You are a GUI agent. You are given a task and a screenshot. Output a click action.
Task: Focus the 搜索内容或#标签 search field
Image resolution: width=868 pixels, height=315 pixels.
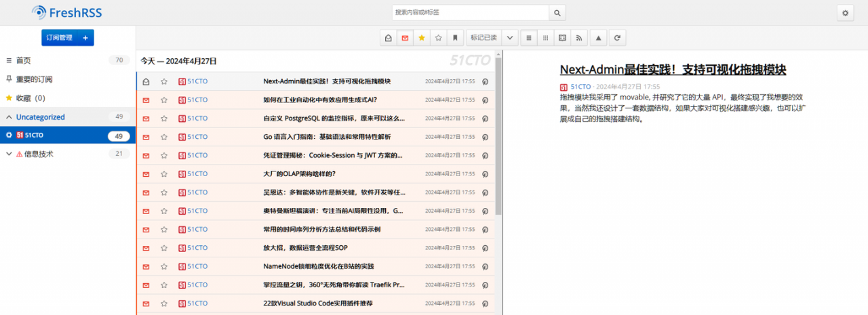point(470,12)
